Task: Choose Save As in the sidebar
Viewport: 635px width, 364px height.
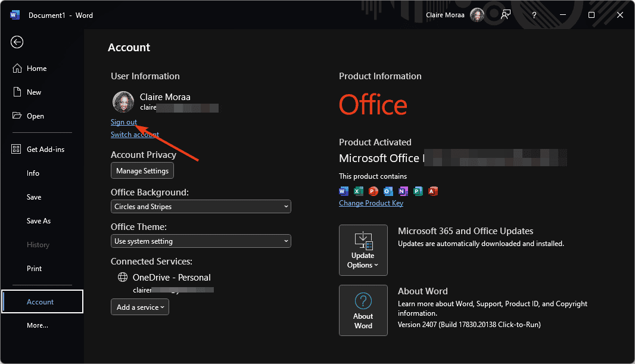Action: 39,220
